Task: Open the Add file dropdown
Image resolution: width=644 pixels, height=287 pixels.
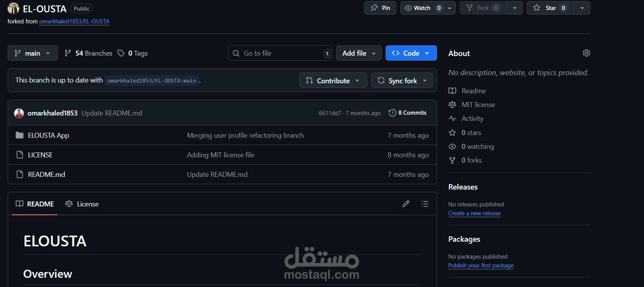Action: coord(359,53)
